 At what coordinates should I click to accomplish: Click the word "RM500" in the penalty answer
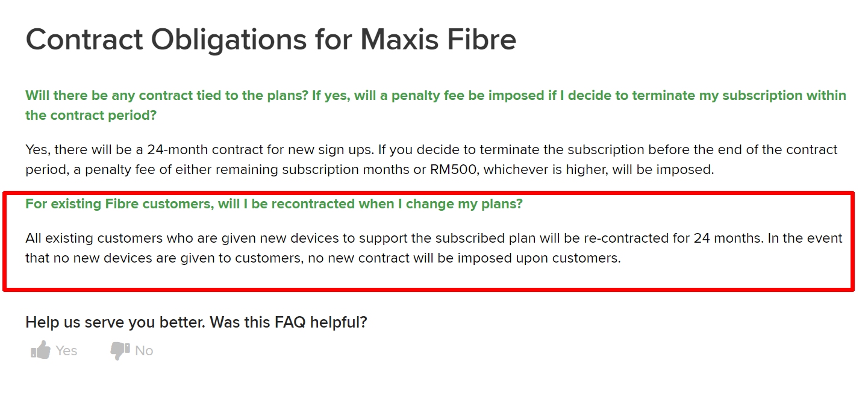pos(453,170)
